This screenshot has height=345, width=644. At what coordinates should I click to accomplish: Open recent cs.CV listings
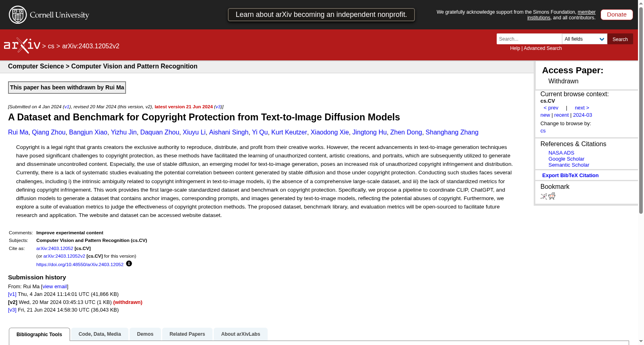tap(561, 115)
